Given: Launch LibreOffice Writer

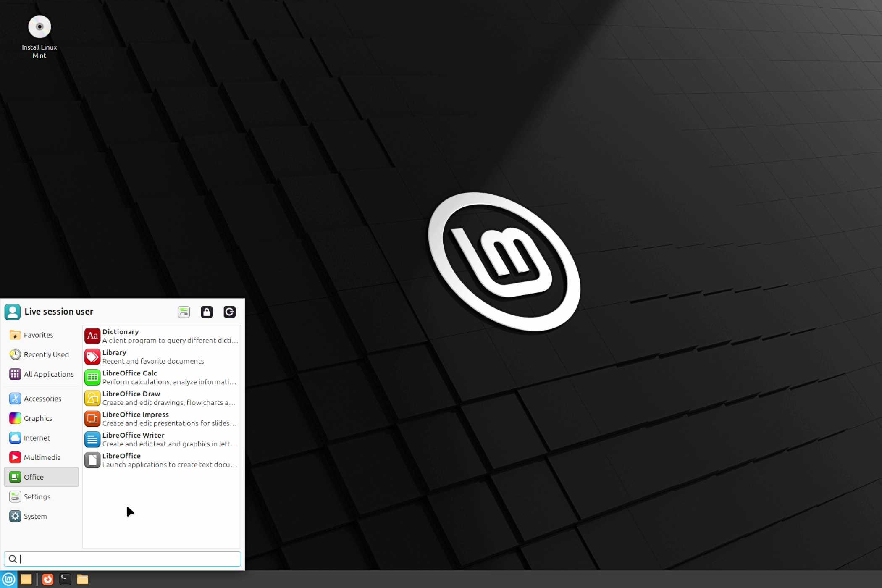Looking at the screenshot, I should (x=162, y=439).
